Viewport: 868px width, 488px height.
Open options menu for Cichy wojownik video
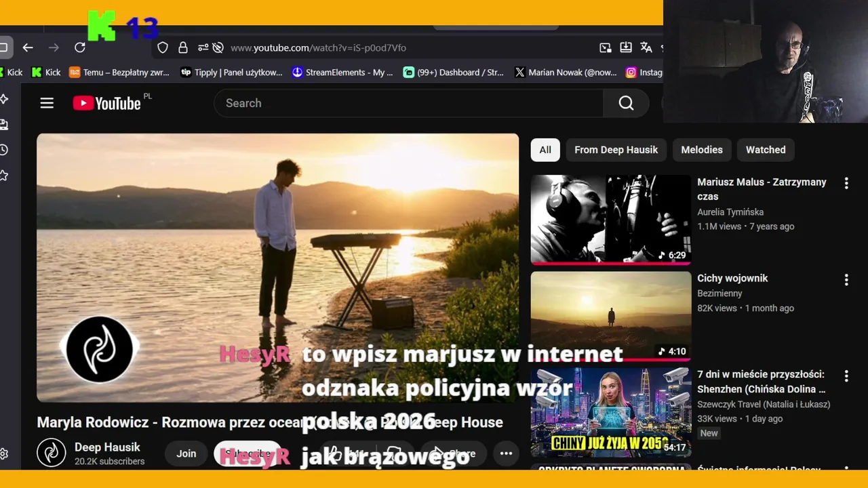(x=846, y=279)
